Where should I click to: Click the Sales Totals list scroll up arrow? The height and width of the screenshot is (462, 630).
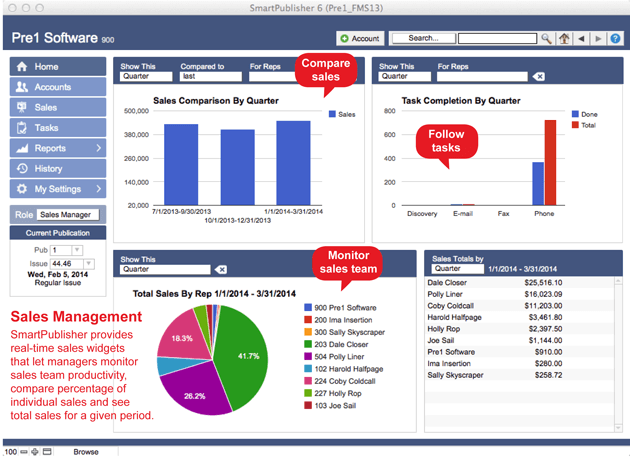pyautogui.click(x=618, y=281)
